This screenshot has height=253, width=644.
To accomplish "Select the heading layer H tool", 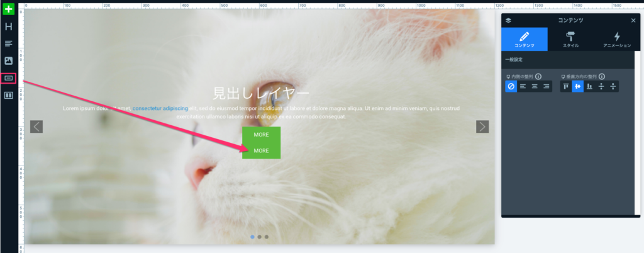I will click(9, 27).
